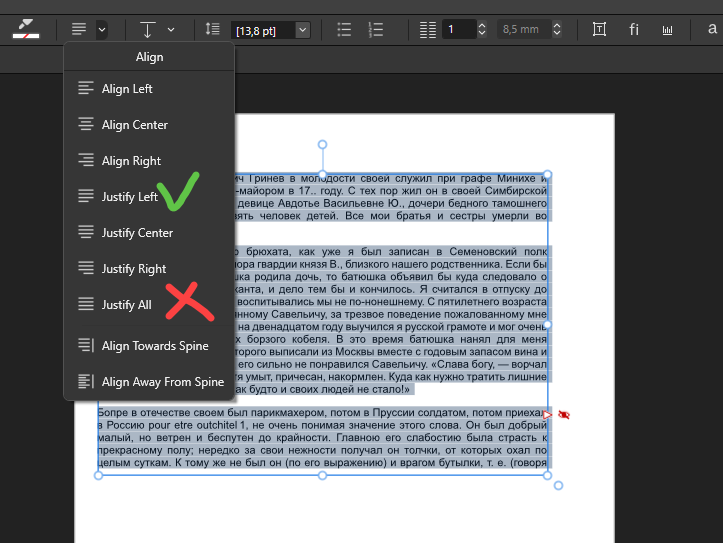Adjust the column count stepper arrows
Viewport: 723px width, 543px height.
tap(482, 30)
